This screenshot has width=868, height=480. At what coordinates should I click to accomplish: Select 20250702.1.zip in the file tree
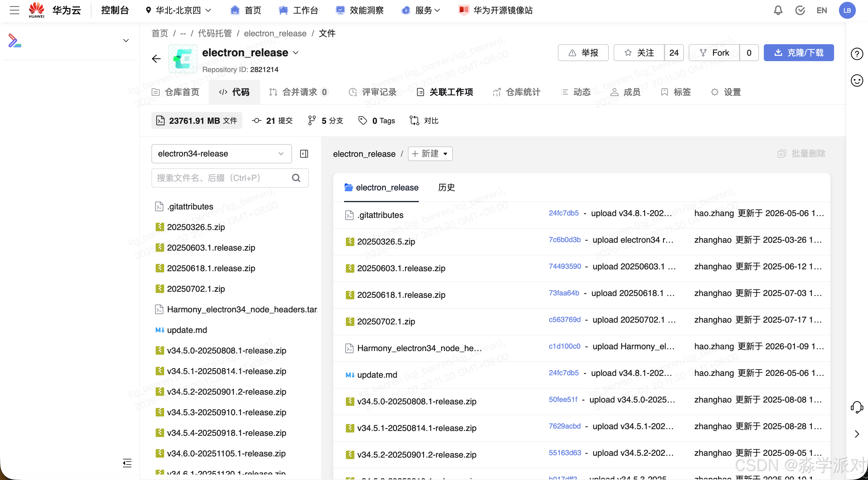(x=196, y=289)
